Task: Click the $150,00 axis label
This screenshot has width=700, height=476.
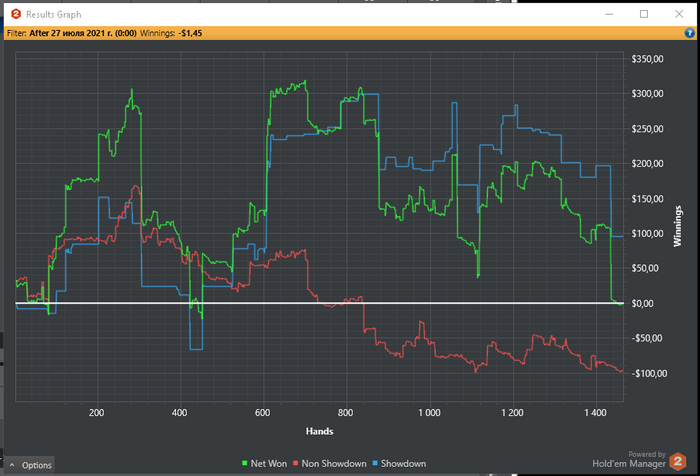Action: (x=647, y=199)
